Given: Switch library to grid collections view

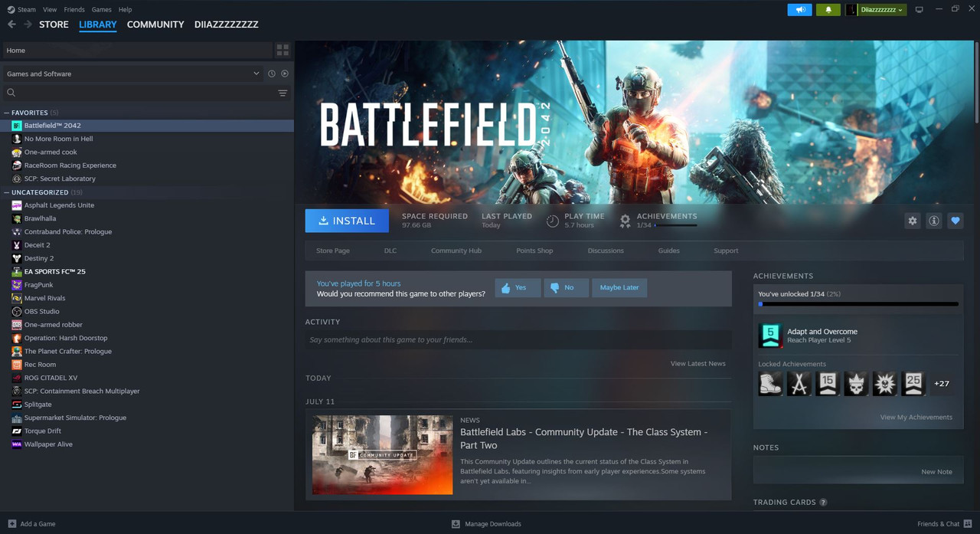Looking at the screenshot, I should click(283, 50).
